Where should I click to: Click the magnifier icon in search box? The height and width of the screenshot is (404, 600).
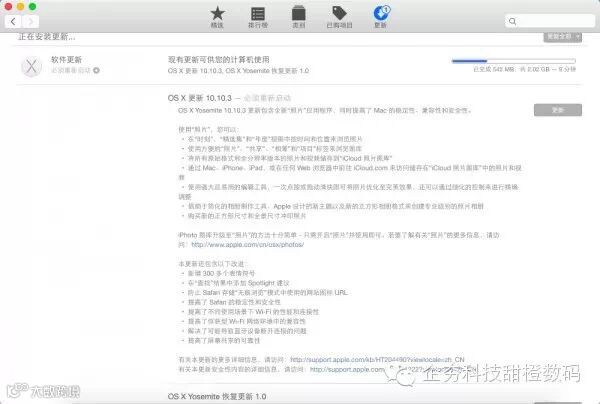click(x=513, y=21)
